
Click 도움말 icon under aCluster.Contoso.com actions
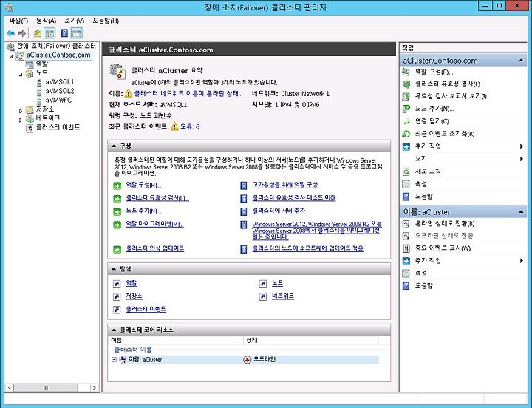pyautogui.click(x=406, y=197)
